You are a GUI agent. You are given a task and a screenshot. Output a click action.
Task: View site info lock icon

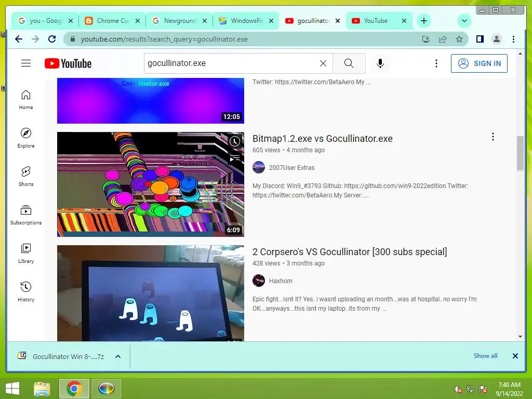click(x=72, y=39)
